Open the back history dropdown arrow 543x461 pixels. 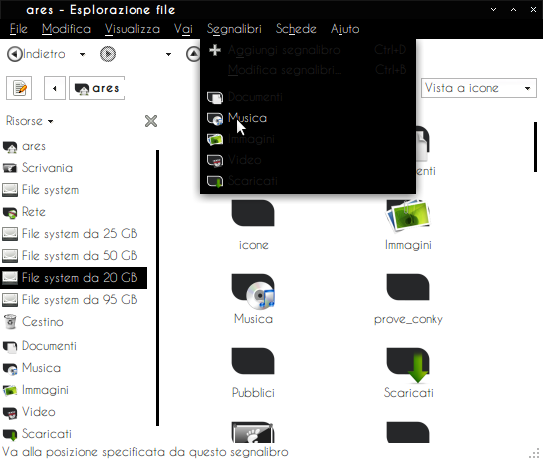[82, 54]
